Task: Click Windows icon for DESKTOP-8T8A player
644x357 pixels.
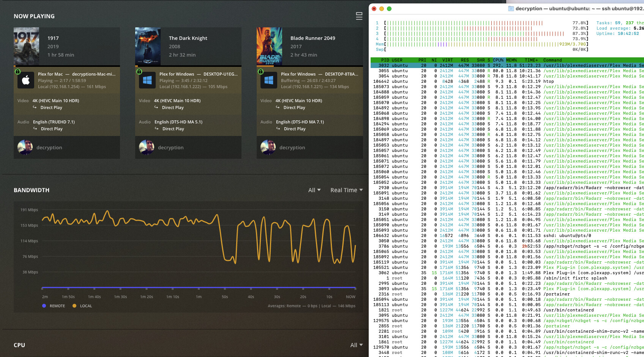Action: (269, 80)
